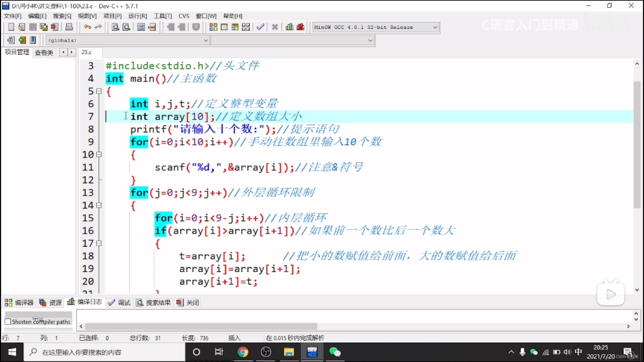644x362 pixels.
Task: Open the MinGW GCC compiler configuration dropdown
Action: tap(435, 27)
